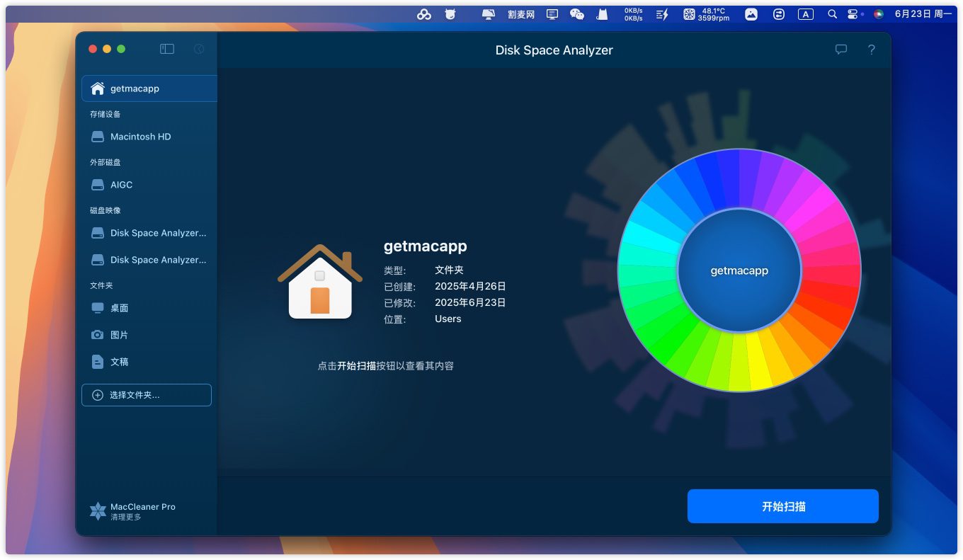Click the 文件夹 type value

tap(449, 270)
